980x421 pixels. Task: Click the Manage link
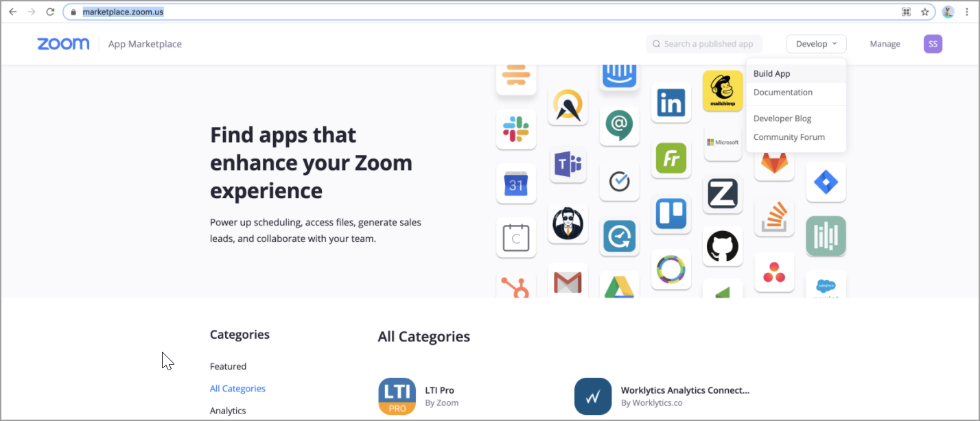coord(885,44)
